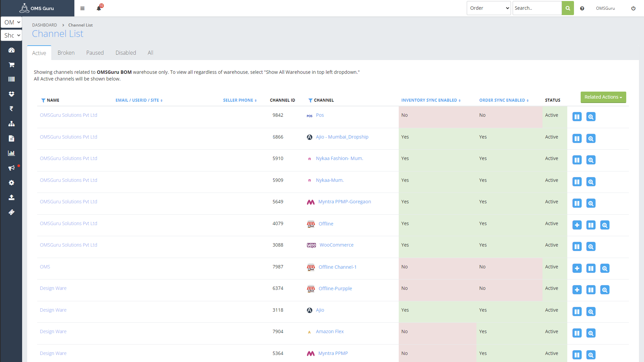Pause the Amazon Flex channel 7904
The height and width of the screenshot is (362, 644).
click(x=577, y=333)
